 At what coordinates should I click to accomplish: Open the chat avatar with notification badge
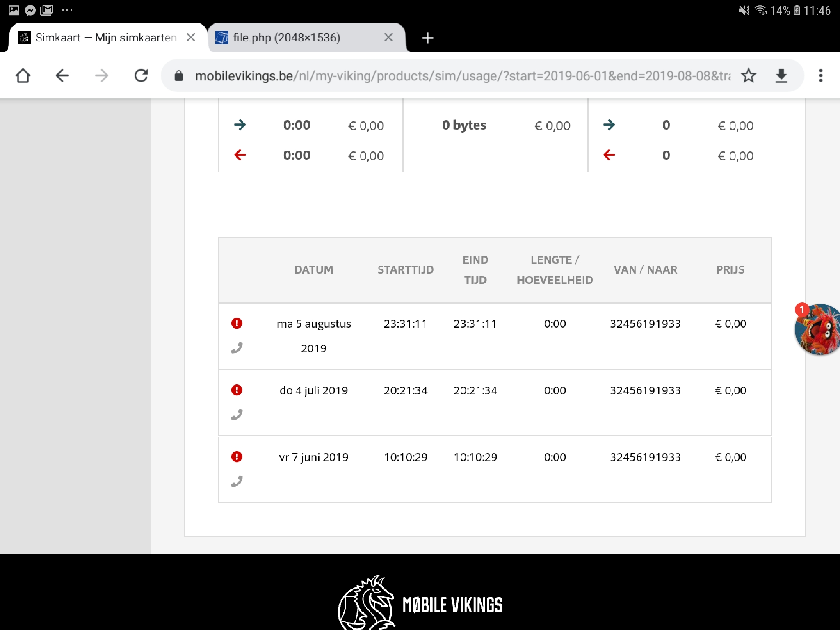click(x=817, y=329)
